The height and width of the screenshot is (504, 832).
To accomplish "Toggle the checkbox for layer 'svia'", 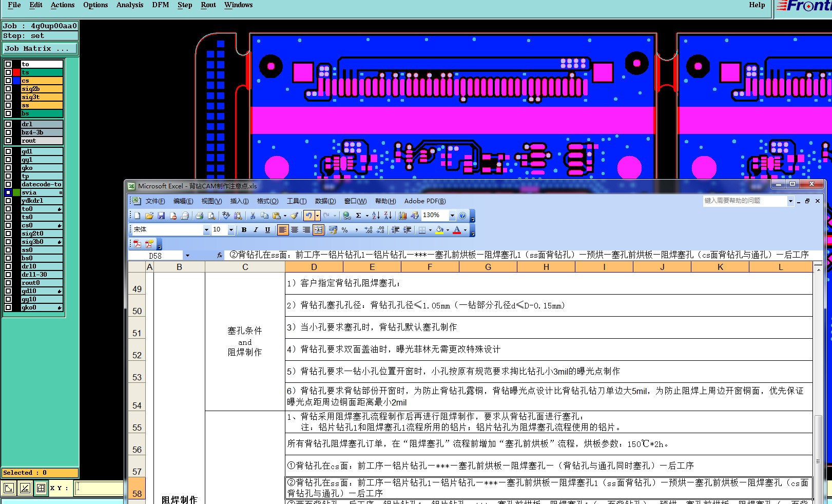I will coord(8,192).
